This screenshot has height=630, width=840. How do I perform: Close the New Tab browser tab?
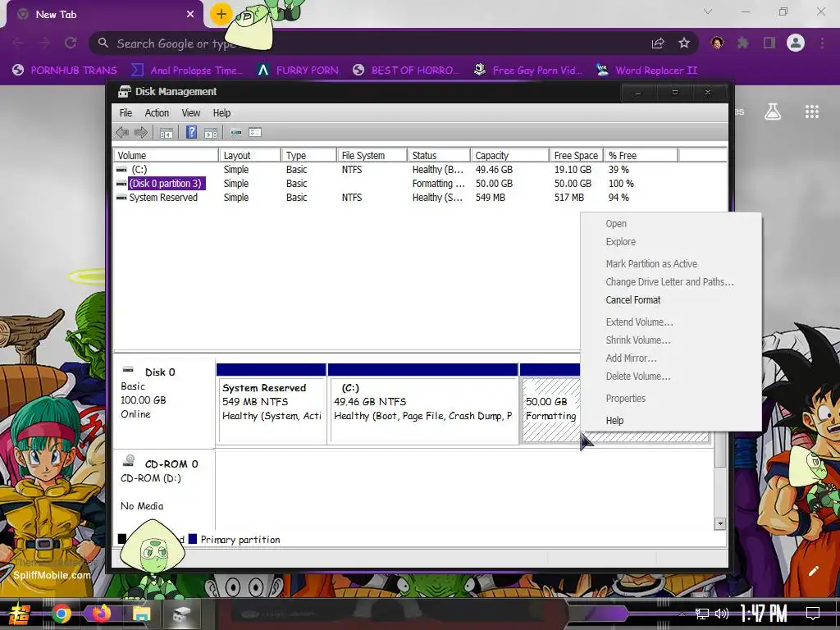(x=190, y=14)
